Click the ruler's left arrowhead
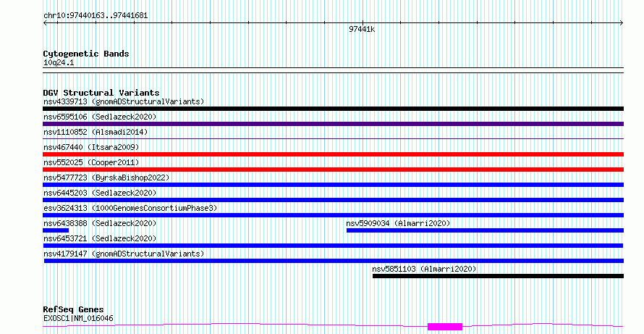 click(x=45, y=23)
